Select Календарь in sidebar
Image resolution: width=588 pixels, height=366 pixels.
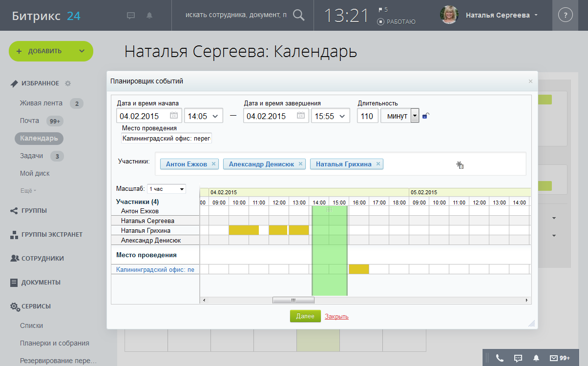point(39,138)
